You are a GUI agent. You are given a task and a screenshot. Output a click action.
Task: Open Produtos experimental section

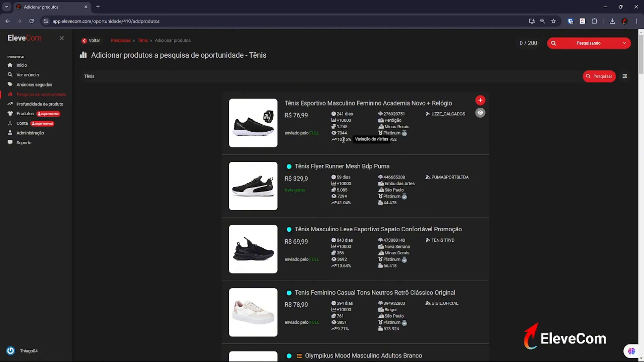click(34, 114)
